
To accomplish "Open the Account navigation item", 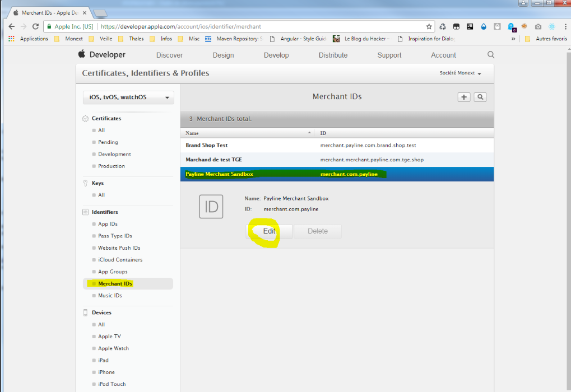I will click(x=444, y=55).
